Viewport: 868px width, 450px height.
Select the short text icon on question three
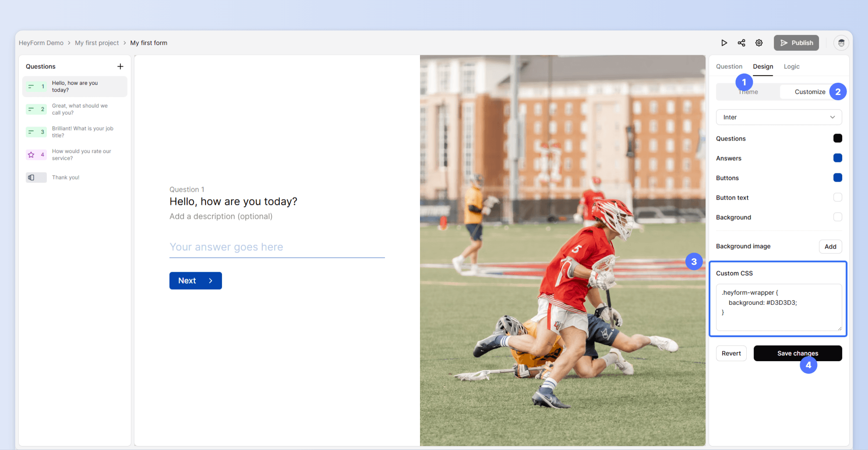(31, 132)
